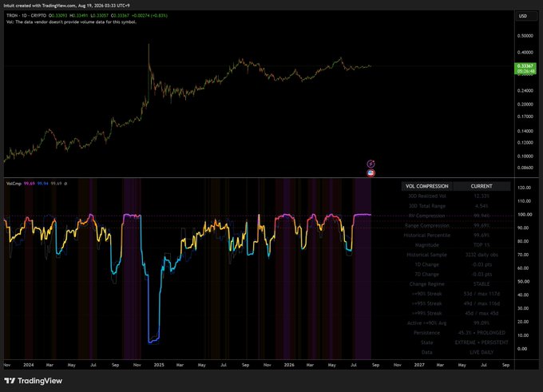Screen dimensions: 543x392
Task: Select the Change Regime row label
Action: point(427,284)
